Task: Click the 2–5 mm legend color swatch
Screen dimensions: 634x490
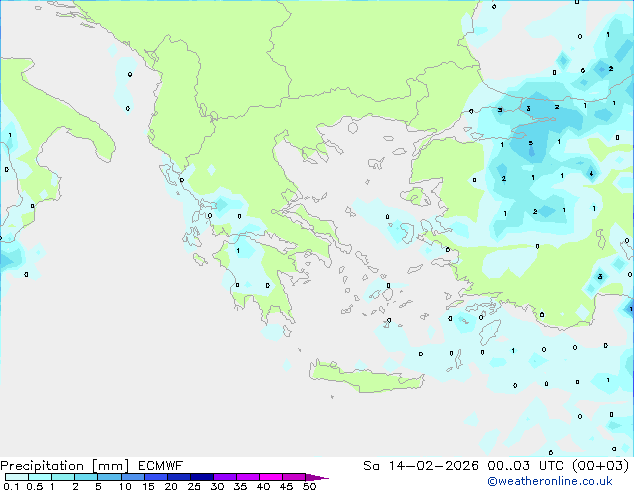Action: coord(86,477)
